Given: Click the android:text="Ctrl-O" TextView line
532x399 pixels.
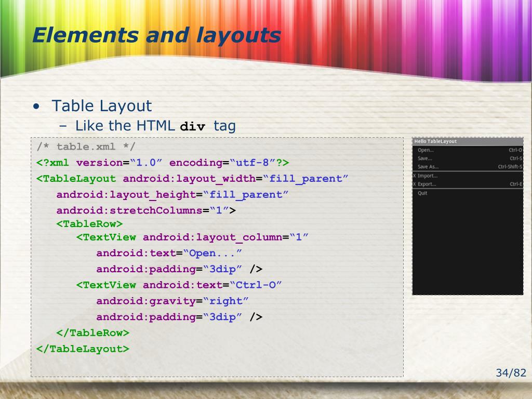Looking at the screenshot, I should tap(179, 285).
